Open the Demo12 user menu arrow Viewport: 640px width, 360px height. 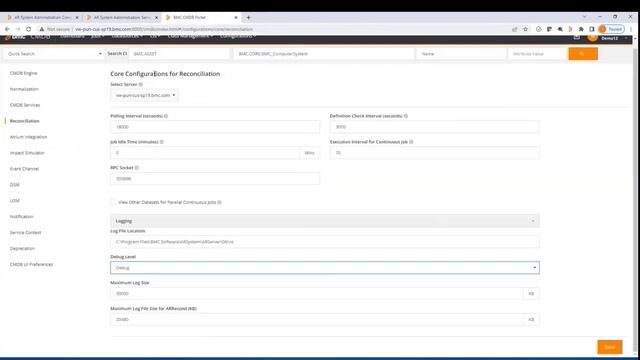pyautogui.click(x=626, y=38)
